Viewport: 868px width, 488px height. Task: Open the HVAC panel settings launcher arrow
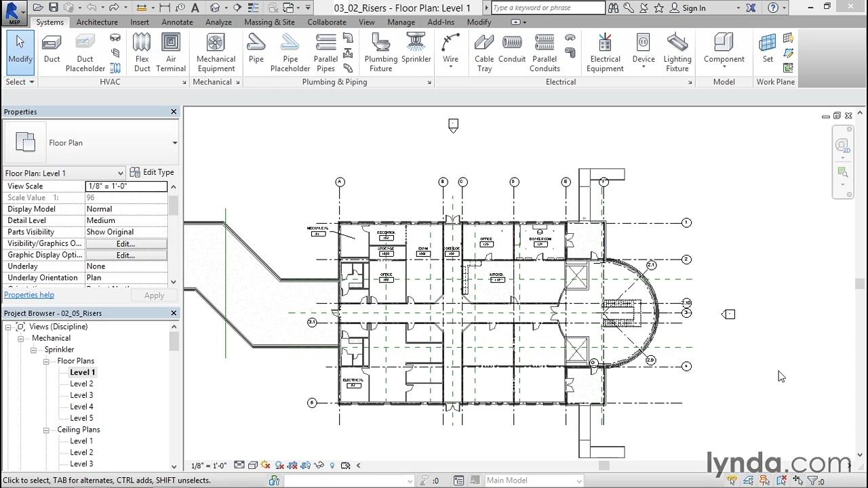pyautogui.click(x=184, y=83)
